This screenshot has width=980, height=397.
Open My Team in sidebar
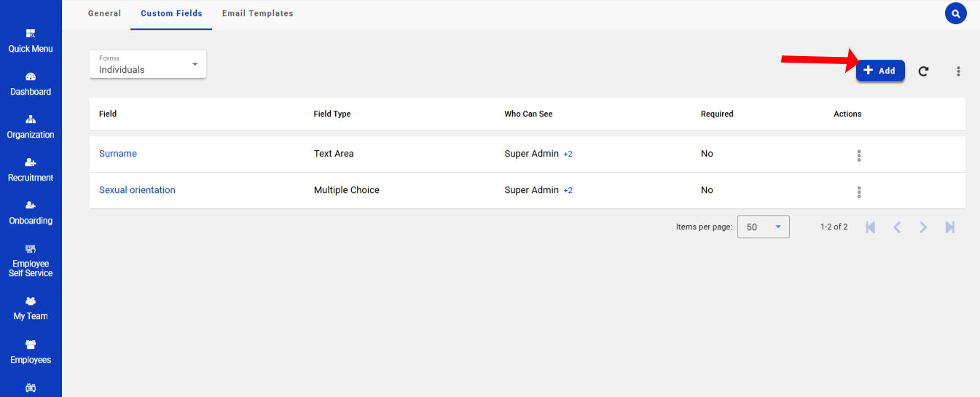pyautogui.click(x=31, y=308)
